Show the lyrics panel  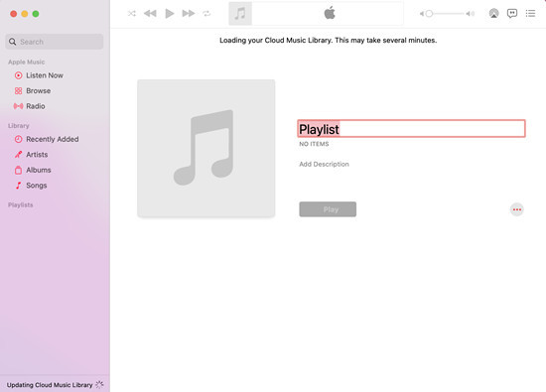click(x=512, y=14)
